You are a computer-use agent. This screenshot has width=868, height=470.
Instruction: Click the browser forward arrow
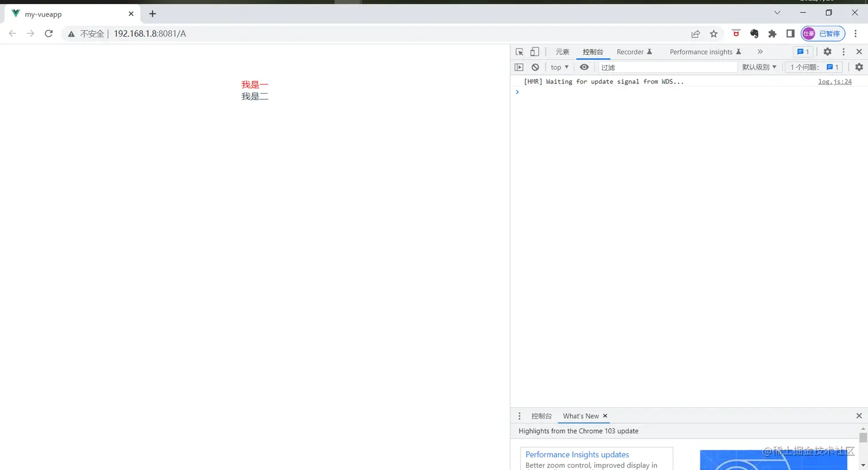tap(30, 34)
